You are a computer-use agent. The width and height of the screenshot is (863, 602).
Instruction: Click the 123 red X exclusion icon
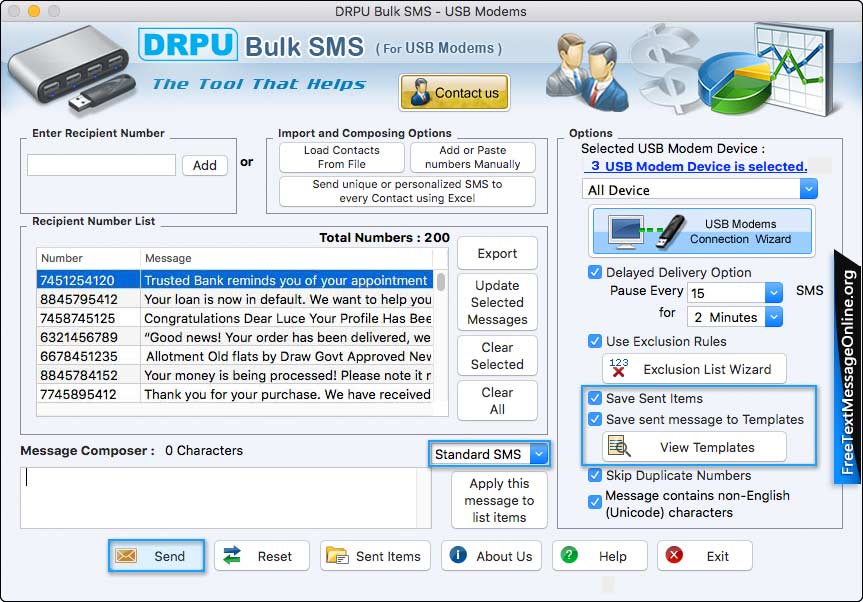coord(619,368)
